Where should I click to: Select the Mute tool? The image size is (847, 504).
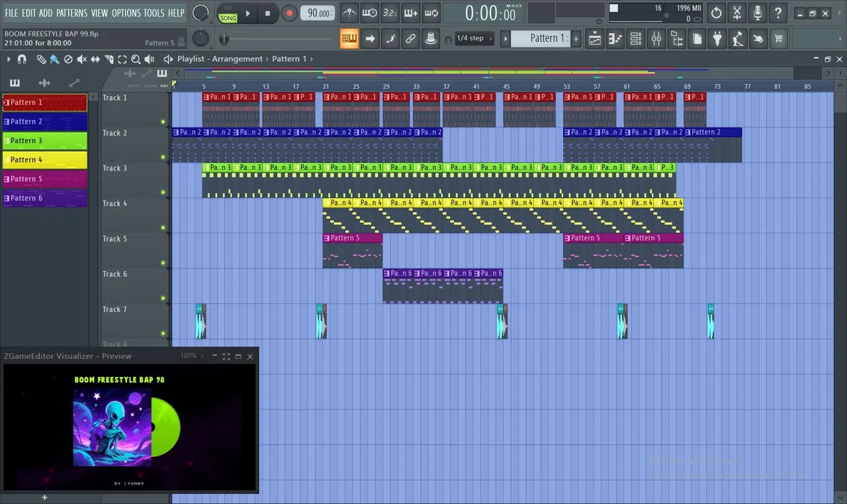(81, 60)
